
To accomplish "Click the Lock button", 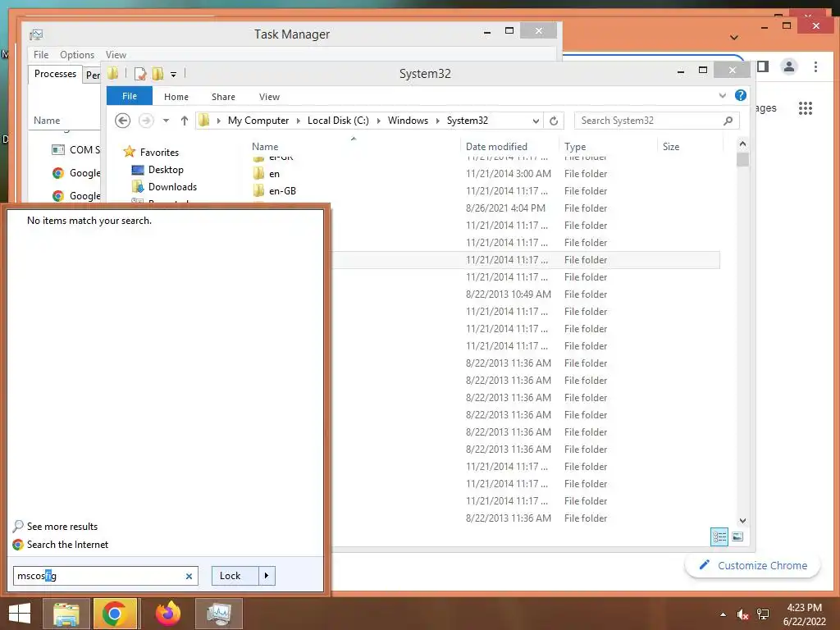I will coord(235,576).
